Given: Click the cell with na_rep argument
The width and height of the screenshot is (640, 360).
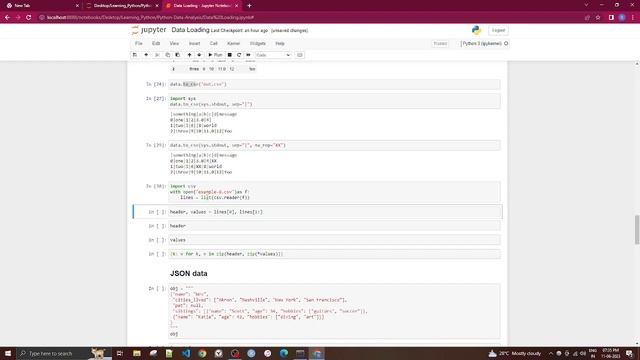Looking at the screenshot, I should [334, 145].
